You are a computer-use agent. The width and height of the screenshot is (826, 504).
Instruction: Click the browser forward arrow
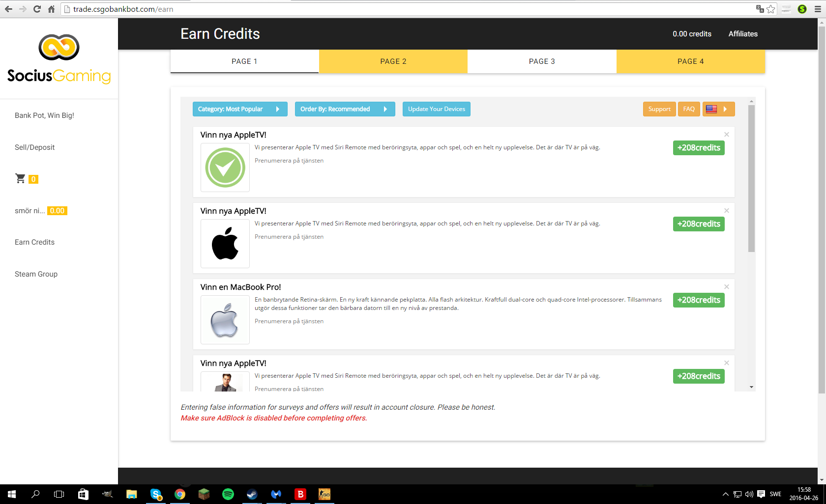(23, 9)
